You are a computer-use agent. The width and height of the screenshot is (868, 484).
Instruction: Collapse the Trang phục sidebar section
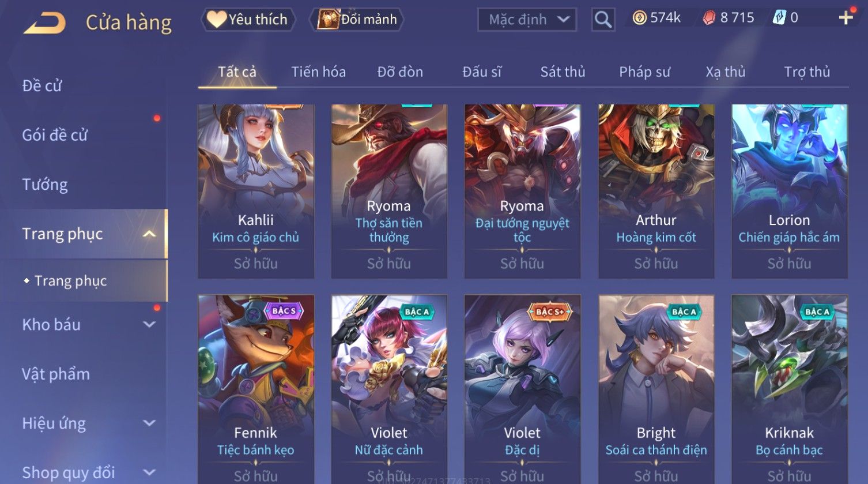(149, 234)
